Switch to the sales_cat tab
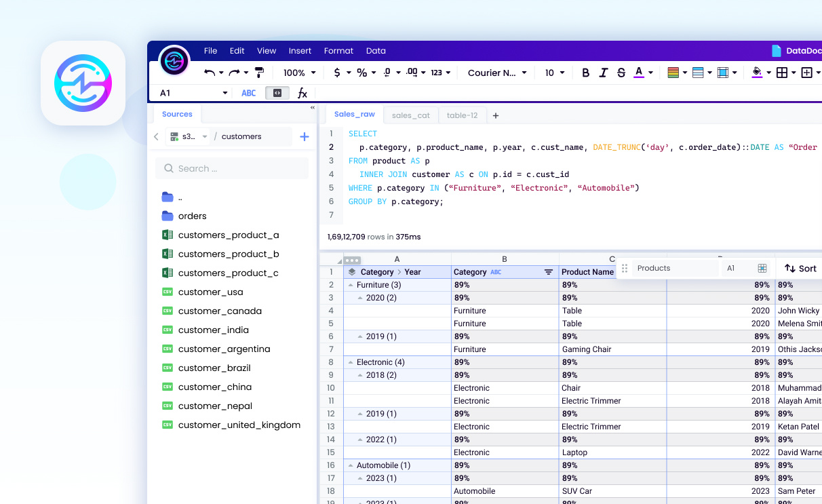 [x=410, y=115]
